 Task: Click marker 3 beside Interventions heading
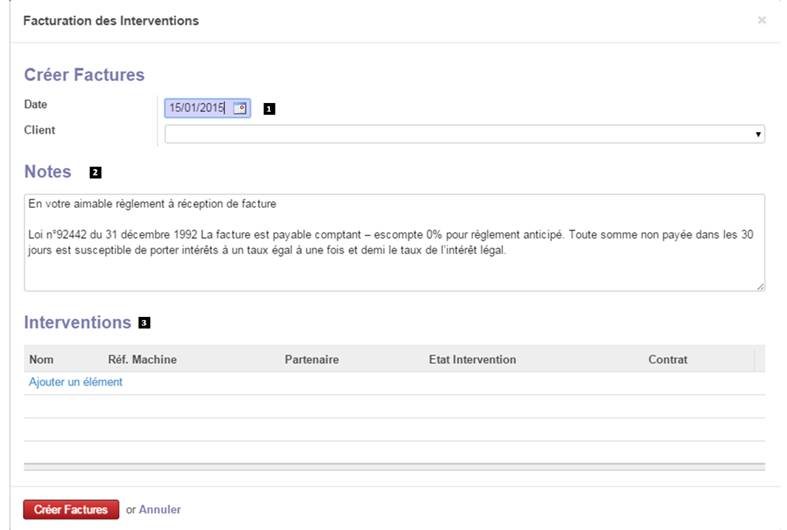(144, 323)
